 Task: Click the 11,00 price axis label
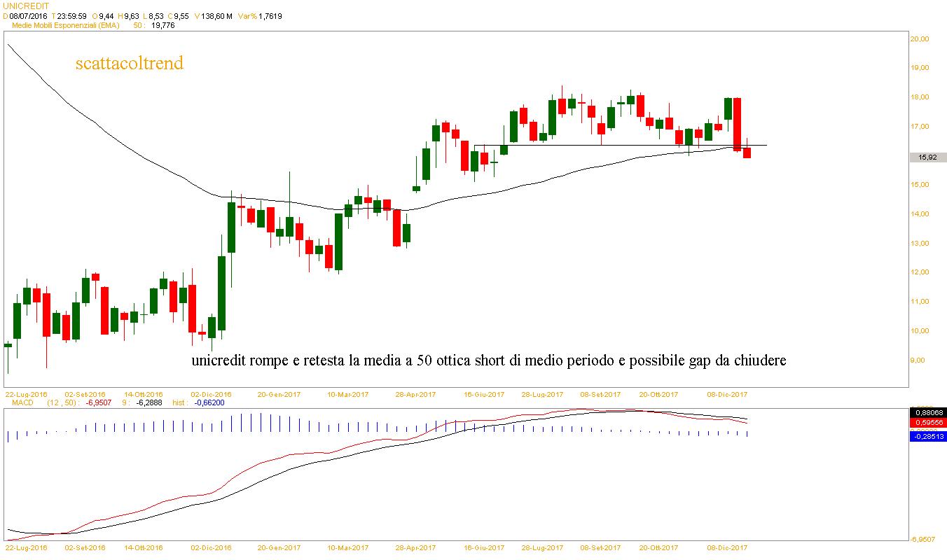point(919,302)
